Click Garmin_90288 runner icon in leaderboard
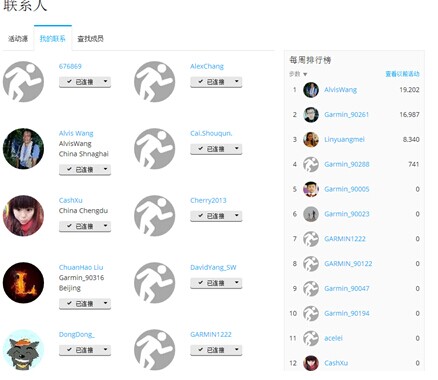 (311, 164)
